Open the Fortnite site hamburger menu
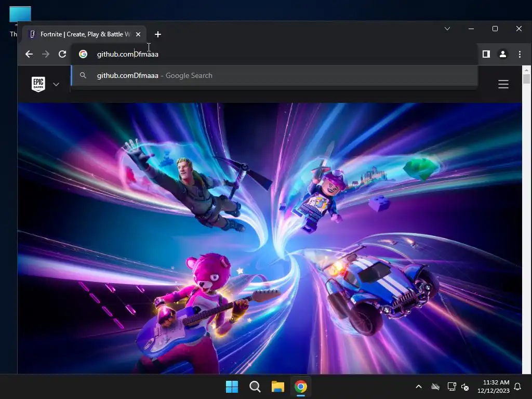 tap(503, 84)
